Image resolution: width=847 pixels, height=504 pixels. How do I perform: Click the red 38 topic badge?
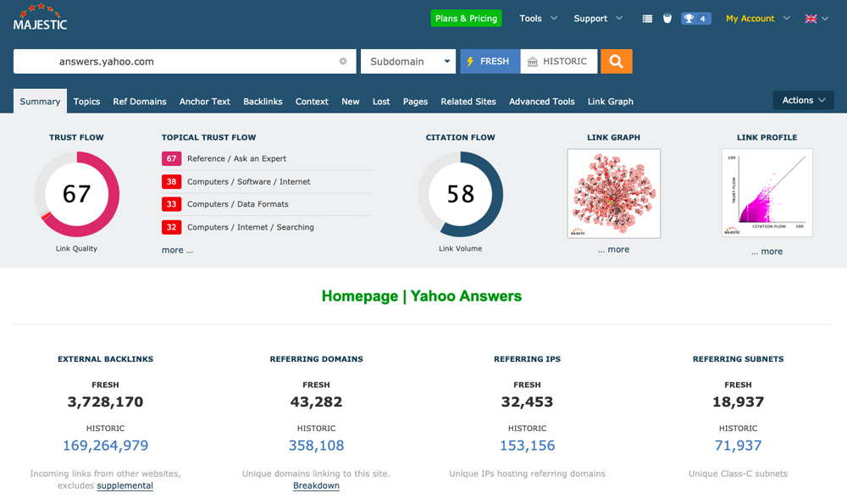tap(171, 181)
